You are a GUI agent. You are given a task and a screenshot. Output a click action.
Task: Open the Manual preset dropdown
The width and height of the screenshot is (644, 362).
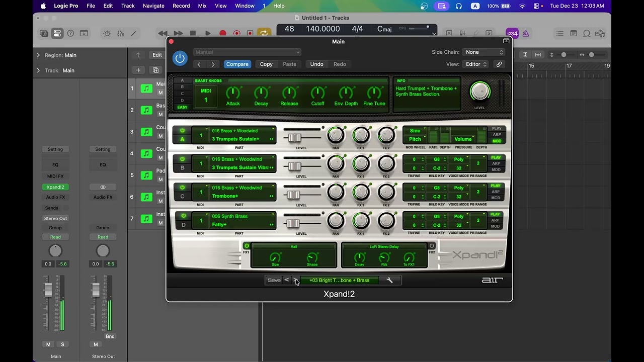coord(247,52)
